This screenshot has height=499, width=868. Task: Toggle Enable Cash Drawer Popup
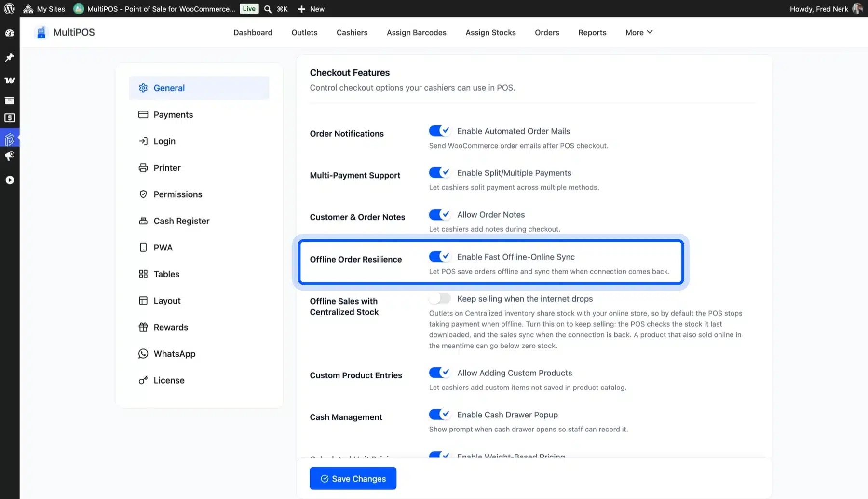point(439,414)
